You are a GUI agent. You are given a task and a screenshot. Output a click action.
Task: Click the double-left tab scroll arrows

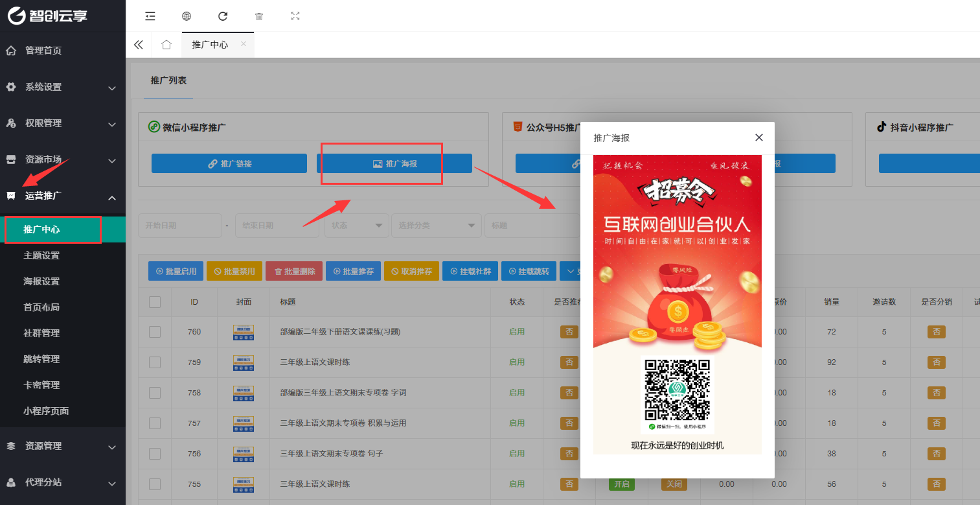(x=138, y=45)
